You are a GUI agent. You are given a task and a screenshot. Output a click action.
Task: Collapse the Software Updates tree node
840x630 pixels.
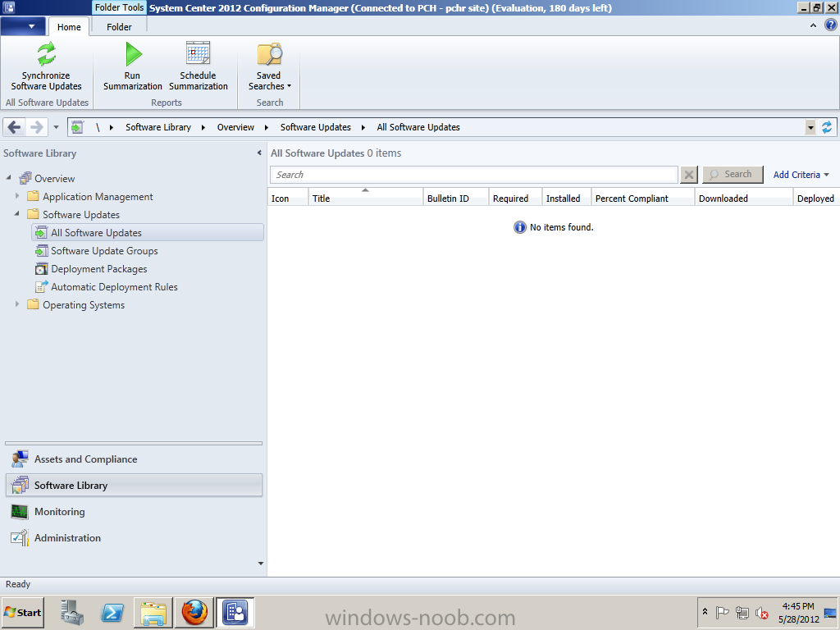(17, 214)
